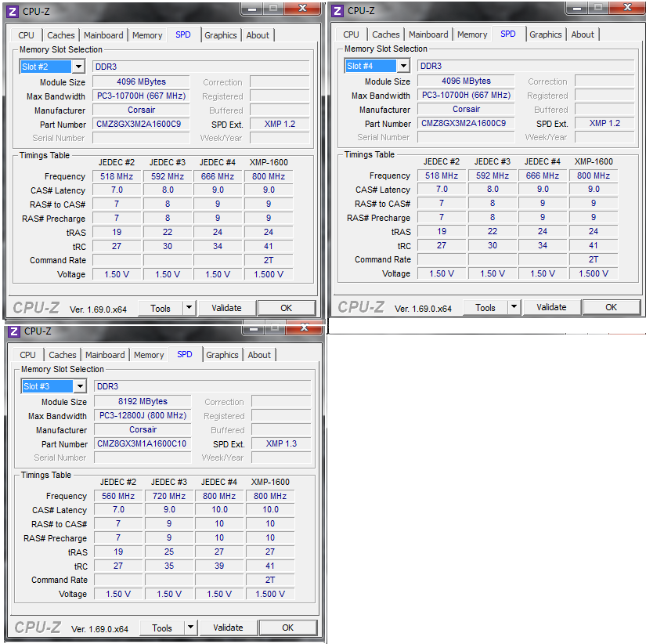Open Caches tab in Slot #3 window
The height and width of the screenshot is (644, 646).
click(x=63, y=355)
